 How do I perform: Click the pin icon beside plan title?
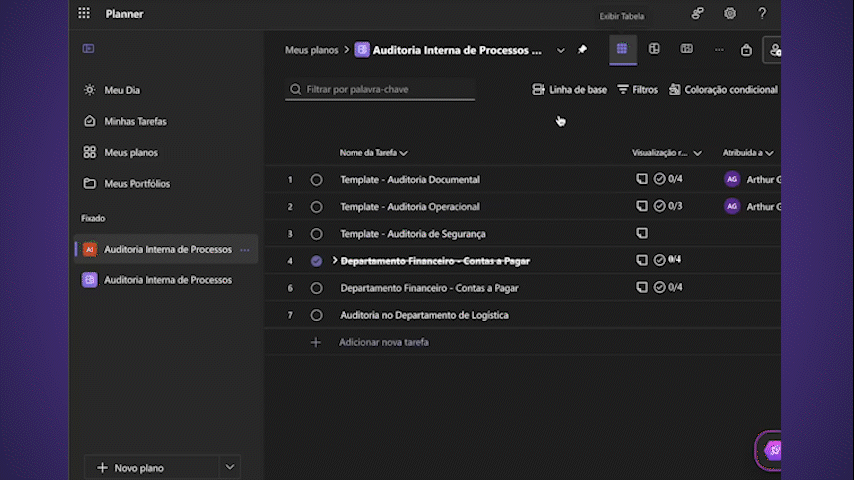tap(583, 50)
